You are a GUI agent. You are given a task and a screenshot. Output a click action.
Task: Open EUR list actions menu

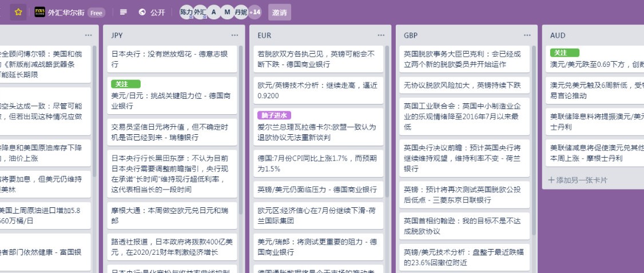(381, 35)
